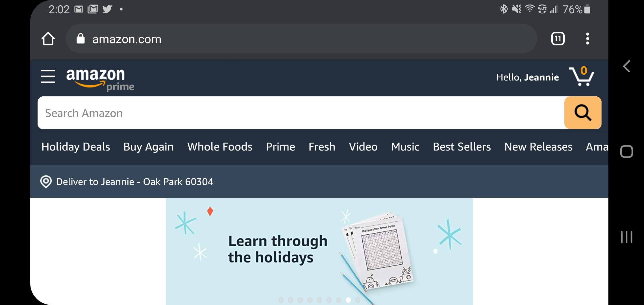Focus the Search Amazon field

pyautogui.click(x=301, y=113)
